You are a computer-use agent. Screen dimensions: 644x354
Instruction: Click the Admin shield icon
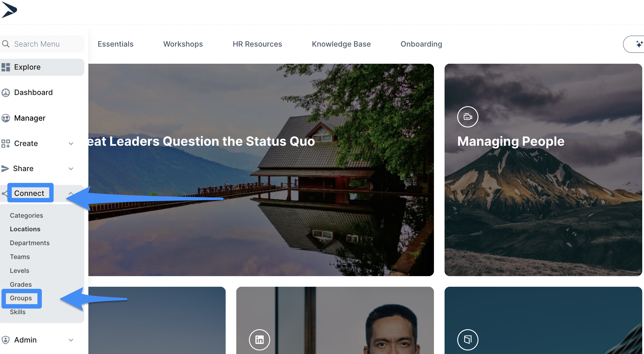coord(6,340)
